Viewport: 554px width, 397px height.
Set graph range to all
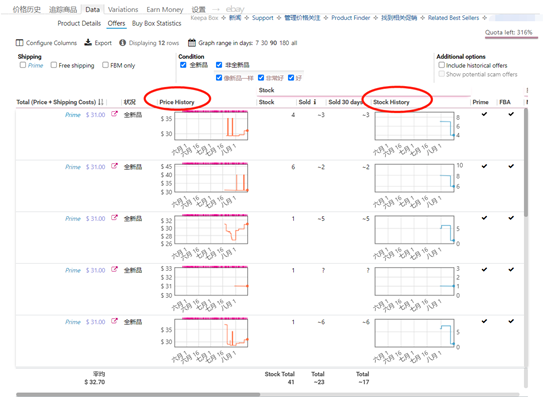pos(294,43)
